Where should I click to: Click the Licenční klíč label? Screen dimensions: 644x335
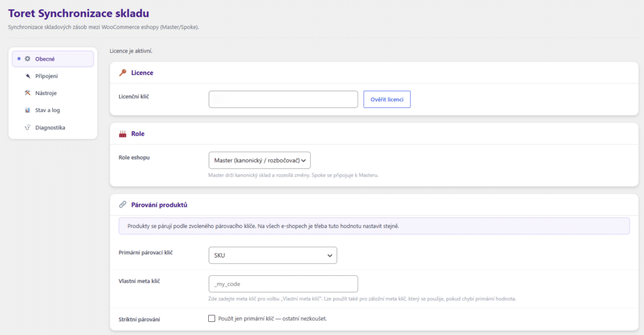[x=134, y=96]
